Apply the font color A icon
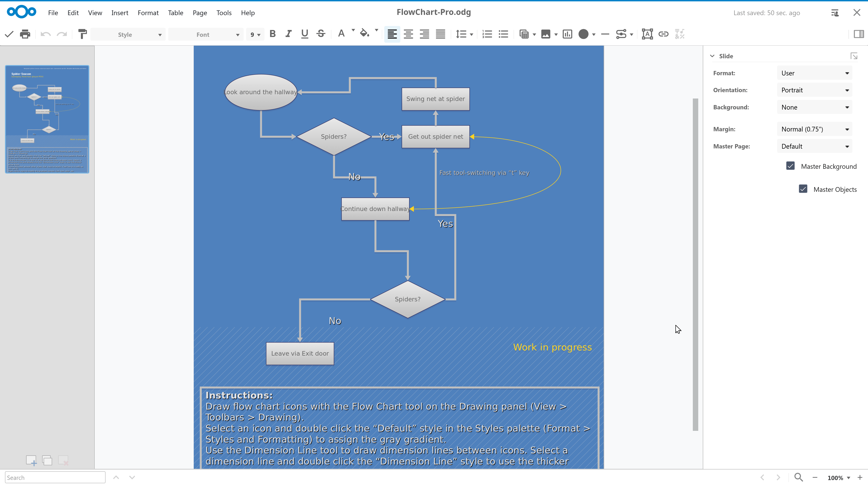This screenshot has width=868, height=488. point(341,34)
